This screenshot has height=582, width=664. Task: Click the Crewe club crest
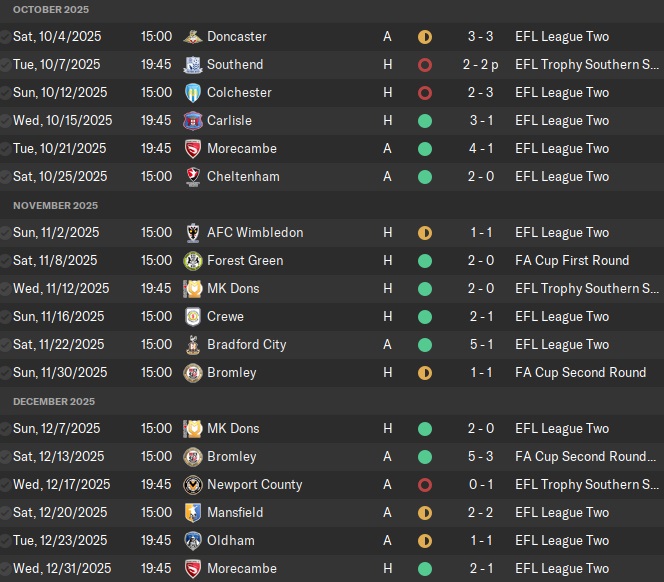(x=192, y=317)
